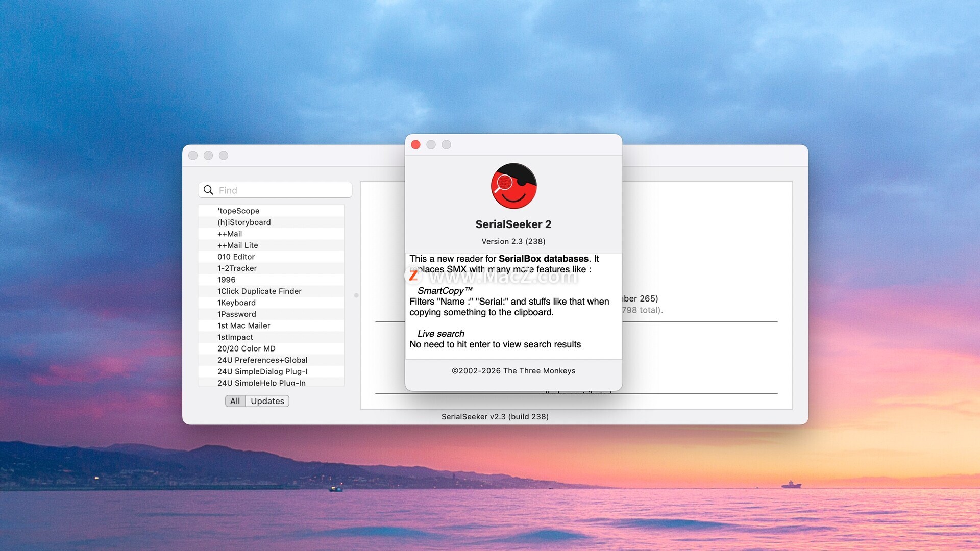
Task: Pick 1Click Duplicate Finder entry
Action: pyautogui.click(x=259, y=291)
